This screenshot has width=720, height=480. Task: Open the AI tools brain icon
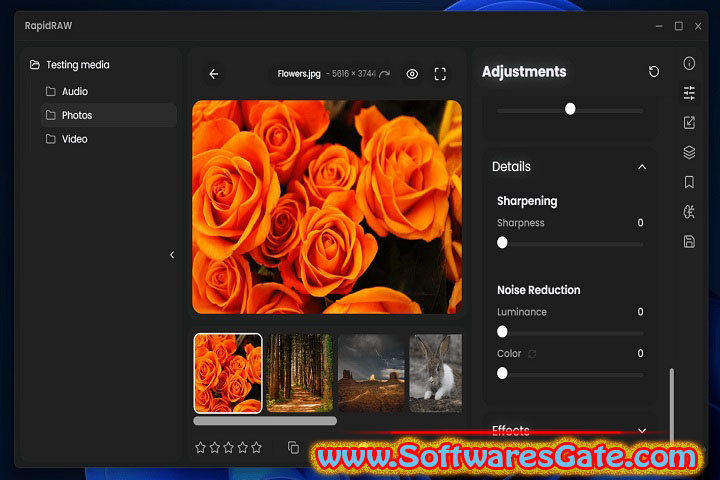(689, 212)
